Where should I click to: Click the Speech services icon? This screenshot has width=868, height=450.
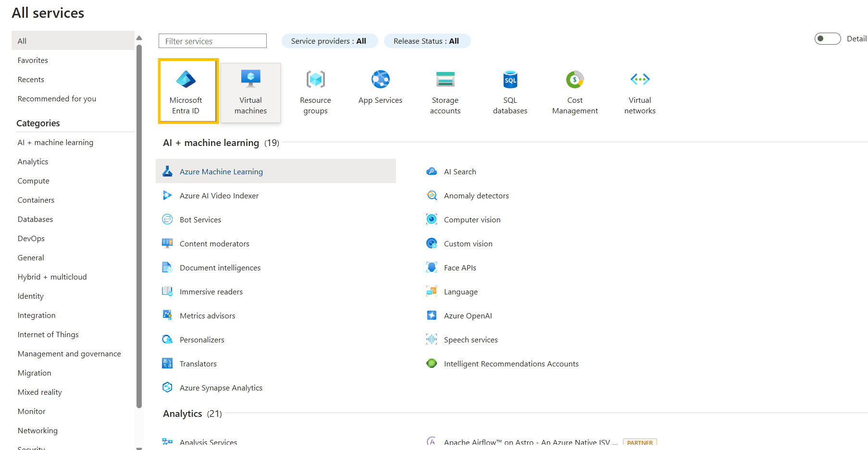[432, 340]
